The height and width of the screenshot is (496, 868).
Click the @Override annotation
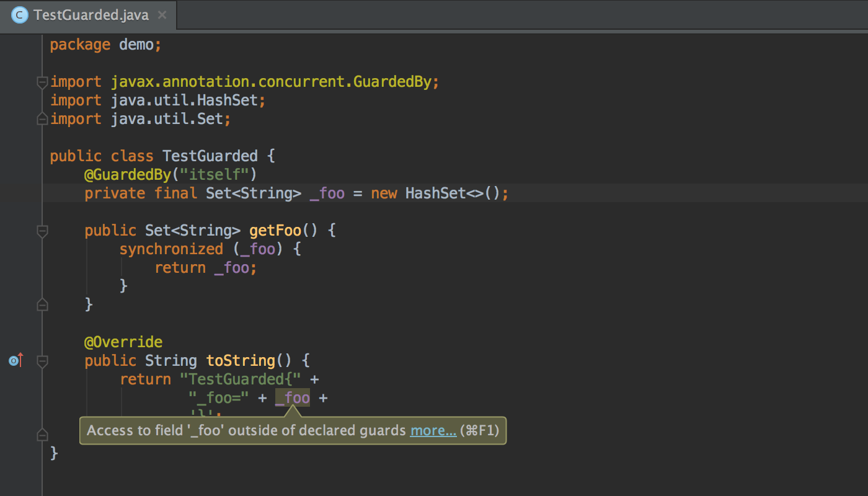click(x=123, y=342)
